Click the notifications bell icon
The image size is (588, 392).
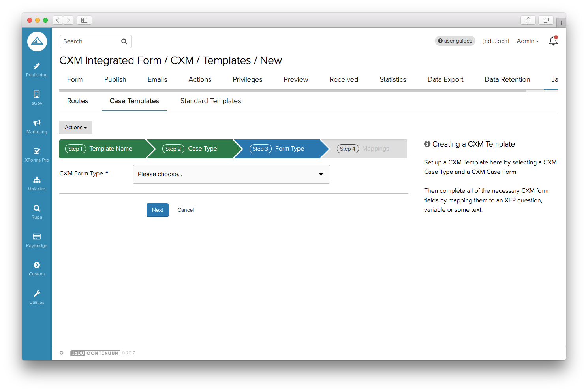(x=553, y=41)
